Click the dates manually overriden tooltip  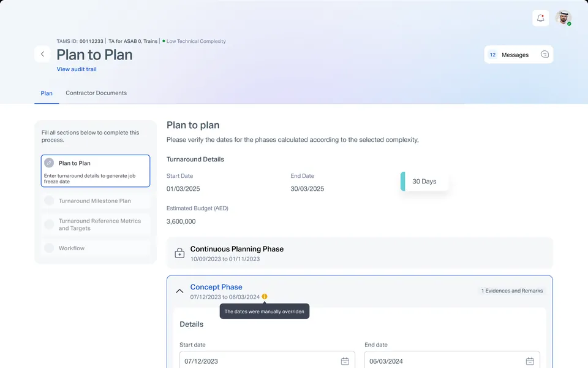(x=265, y=312)
